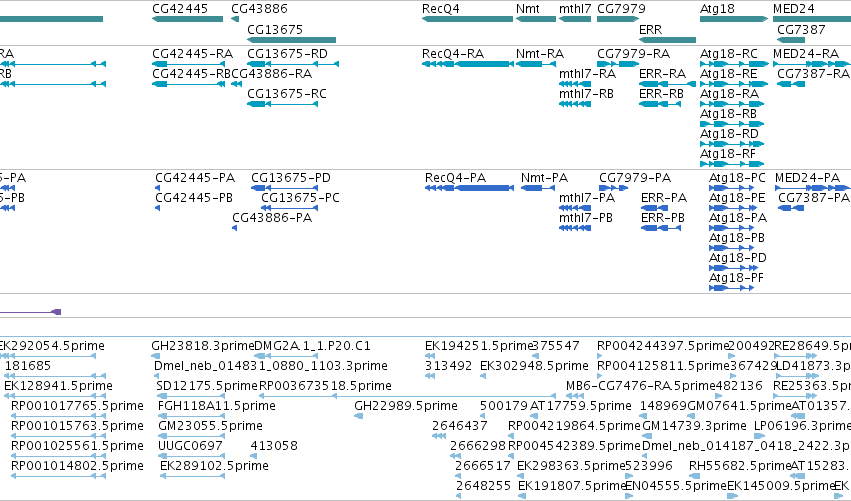Select EST EK128941.5prime label
Viewport: 851px width, 501px height.
point(58,385)
